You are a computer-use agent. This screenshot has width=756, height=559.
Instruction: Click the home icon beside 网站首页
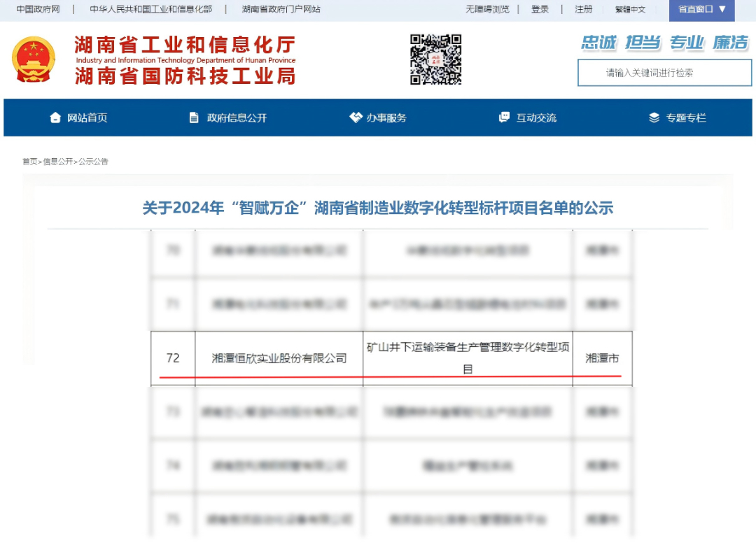pos(56,118)
